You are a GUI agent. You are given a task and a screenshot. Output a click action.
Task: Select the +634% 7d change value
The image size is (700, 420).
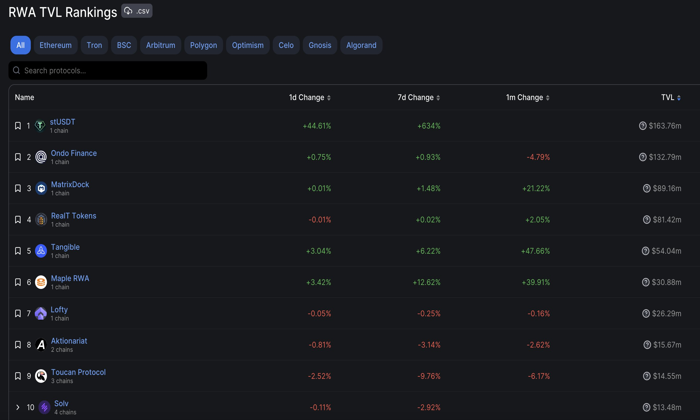coord(429,126)
